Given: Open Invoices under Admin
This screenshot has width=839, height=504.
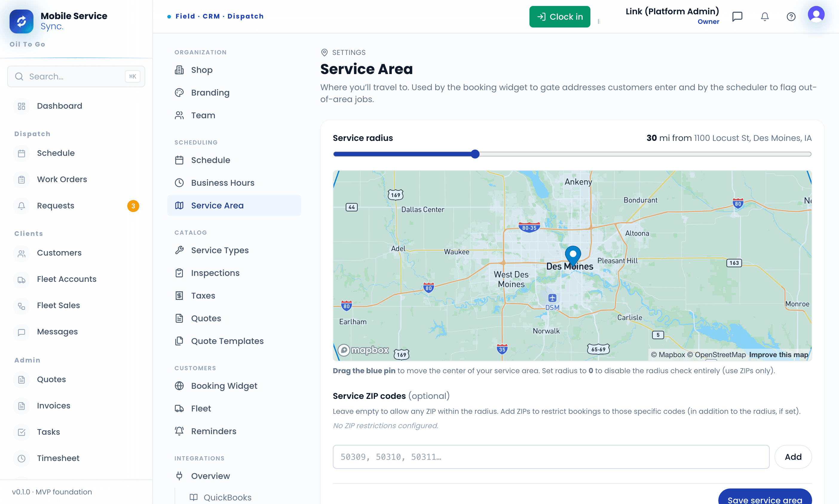Looking at the screenshot, I should 76,406.
